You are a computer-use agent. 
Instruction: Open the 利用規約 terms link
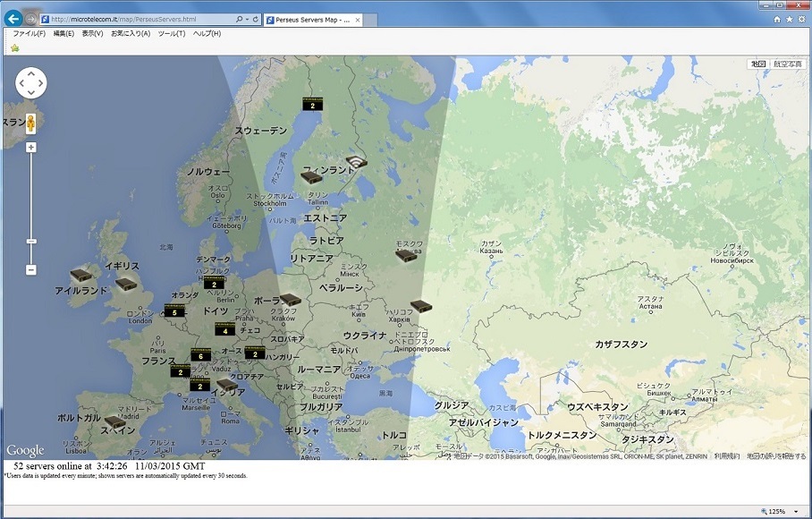[726, 455]
